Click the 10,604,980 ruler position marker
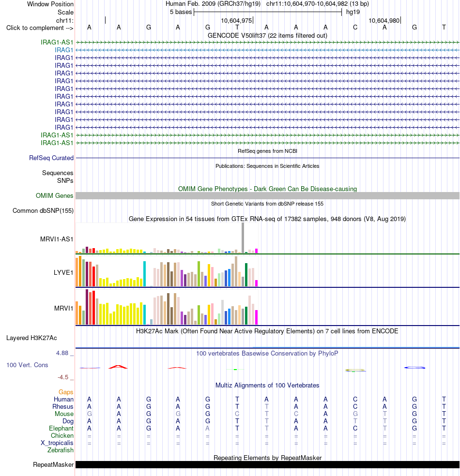 coord(384,20)
